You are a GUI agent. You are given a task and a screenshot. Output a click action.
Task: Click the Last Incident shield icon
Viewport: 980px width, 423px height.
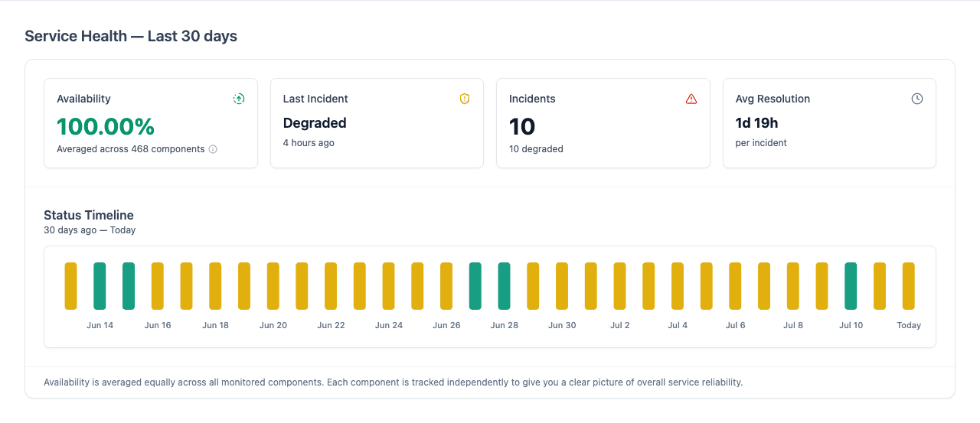point(465,99)
